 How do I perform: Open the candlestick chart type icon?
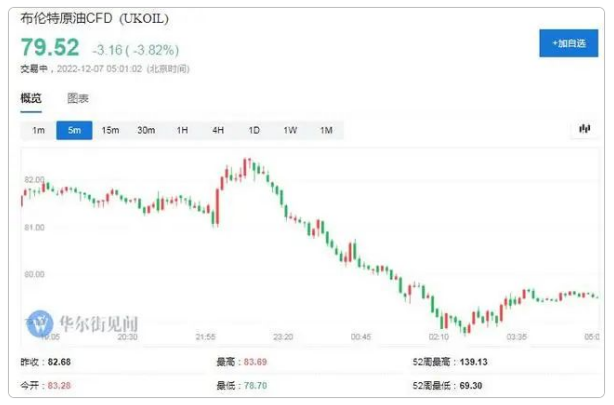coord(584,129)
